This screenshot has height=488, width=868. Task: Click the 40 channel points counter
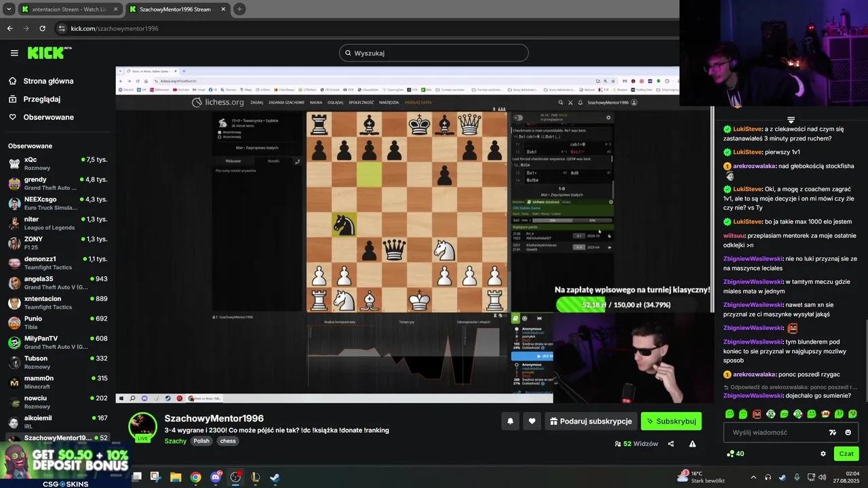coord(735,453)
